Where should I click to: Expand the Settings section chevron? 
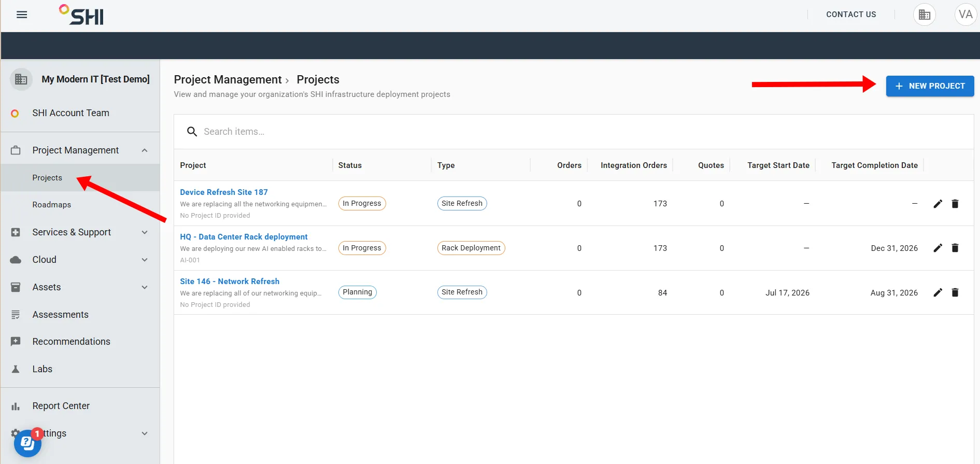pyautogui.click(x=145, y=433)
